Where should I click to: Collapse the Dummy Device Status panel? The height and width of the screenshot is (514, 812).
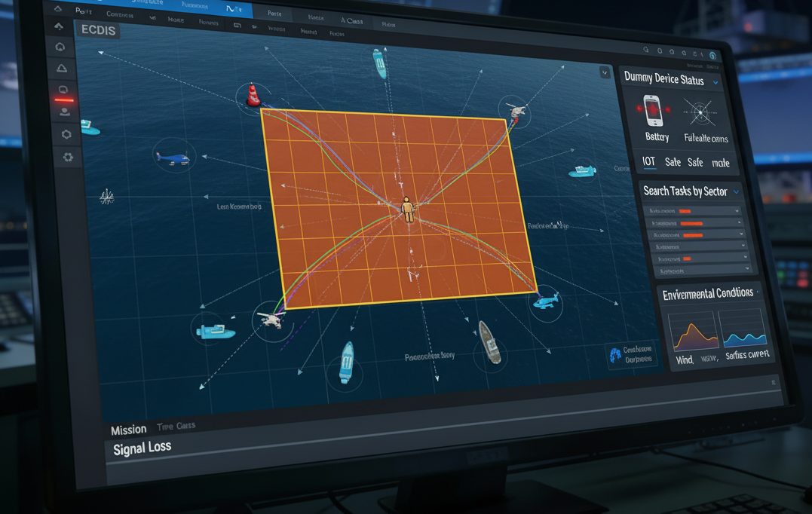pyautogui.click(x=715, y=82)
